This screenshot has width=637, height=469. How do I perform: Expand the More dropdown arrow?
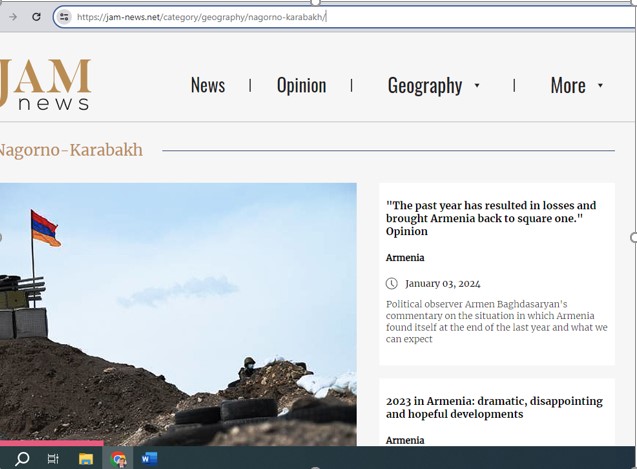coord(600,86)
